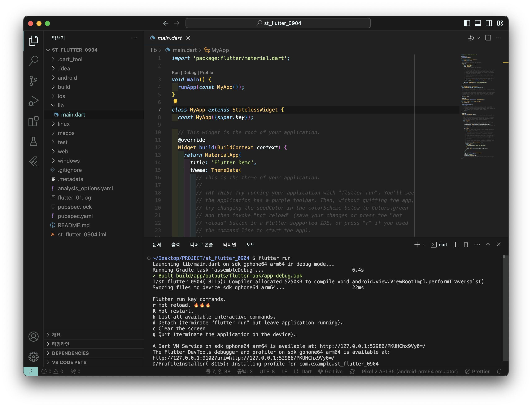Switch to the 디버그 콘솔 tab
The width and height of the screenshot is (532, 407).
pyautogui.click(x=201, y=244)
